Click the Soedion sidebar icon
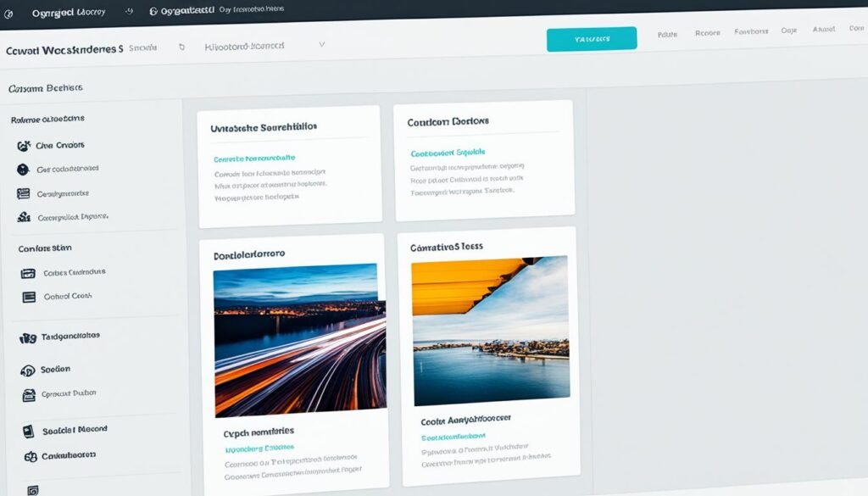 (27, 371)
